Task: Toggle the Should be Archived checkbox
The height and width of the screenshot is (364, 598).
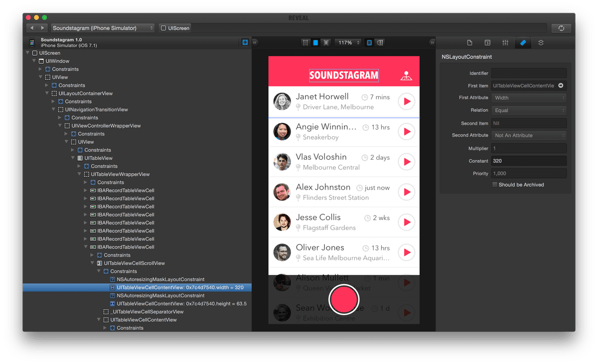Action: click(x=495, y=185)
